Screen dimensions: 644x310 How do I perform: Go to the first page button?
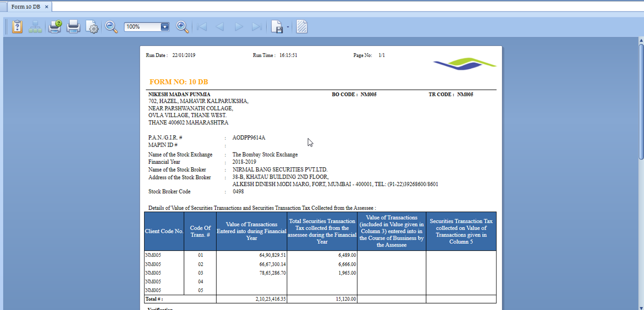[x=202, y=27]
